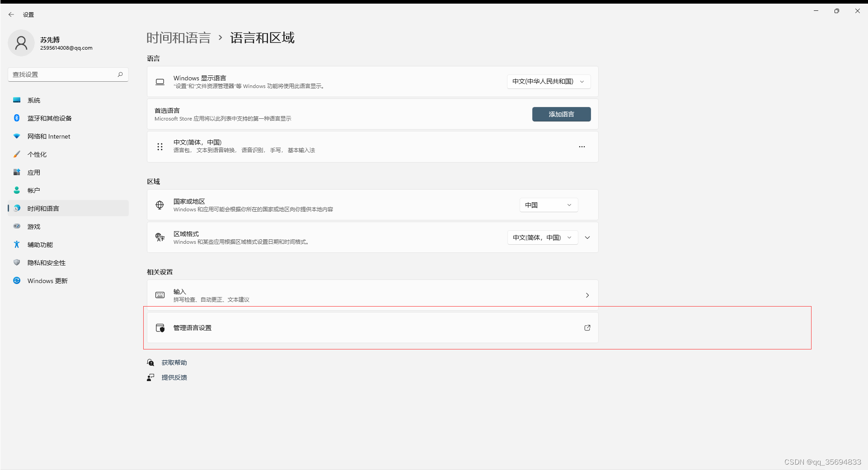Open the 输入 related settings row
The height and width of the screenshot is (470, 868).
(372, 295)
